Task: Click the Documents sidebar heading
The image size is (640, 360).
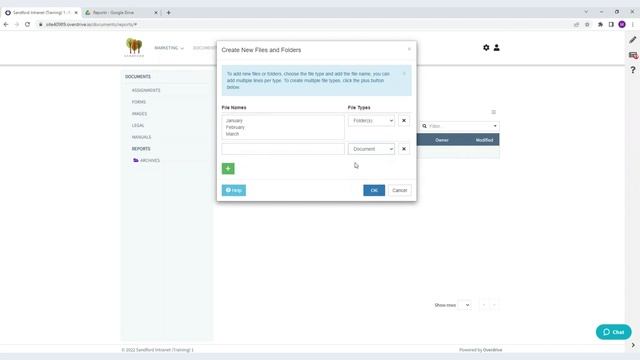Action: click(138, 77)
